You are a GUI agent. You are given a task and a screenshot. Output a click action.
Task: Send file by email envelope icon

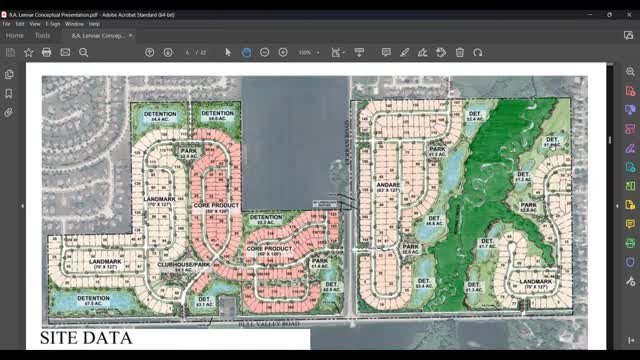tap(65, 52)
